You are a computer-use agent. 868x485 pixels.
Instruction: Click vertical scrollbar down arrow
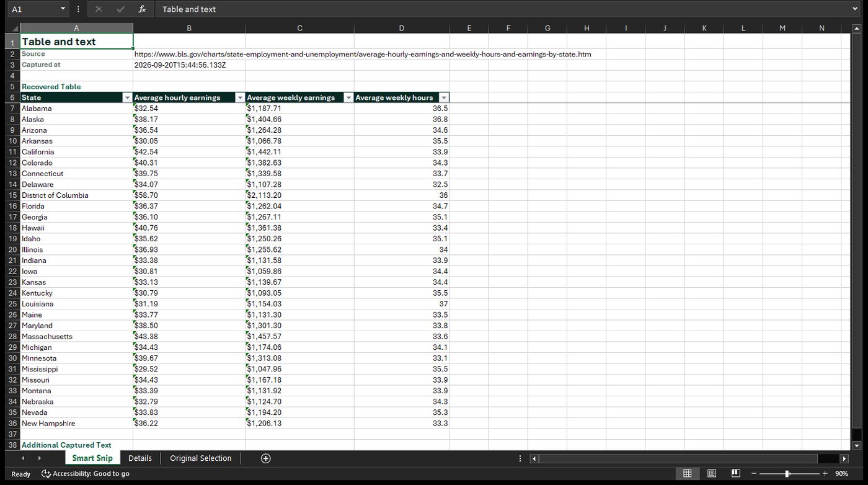(x=857, y=445)
